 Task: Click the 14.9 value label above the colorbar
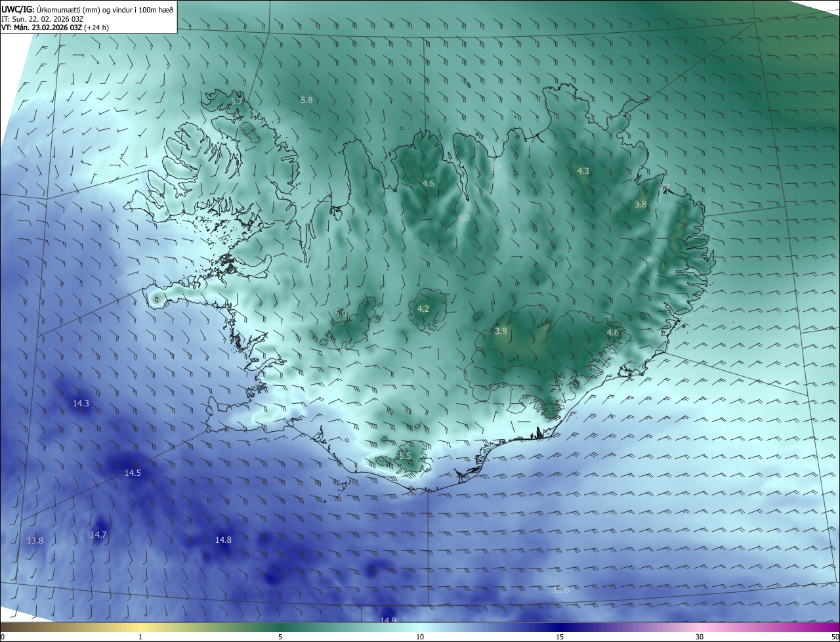click(388, 620)
